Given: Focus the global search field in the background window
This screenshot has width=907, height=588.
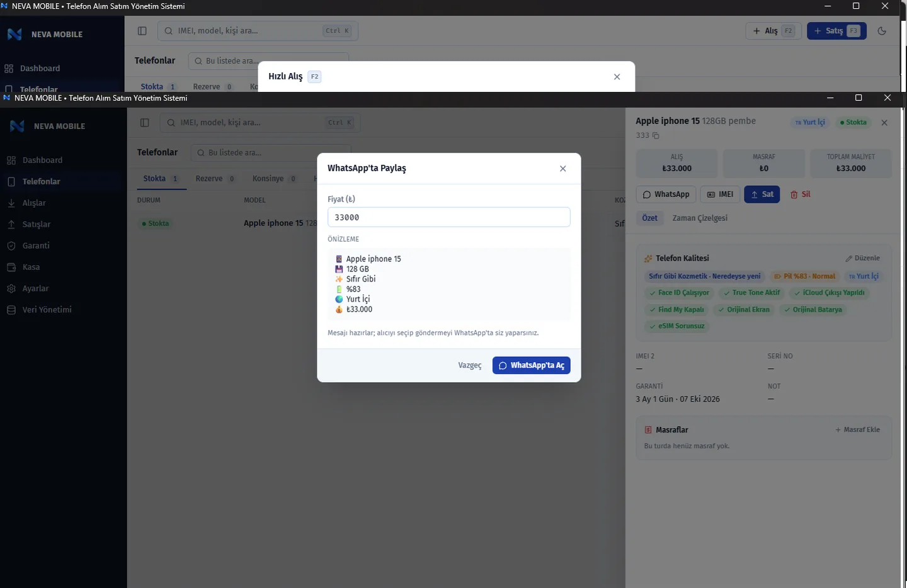Looking at the screenshot, I should [258, 31].
